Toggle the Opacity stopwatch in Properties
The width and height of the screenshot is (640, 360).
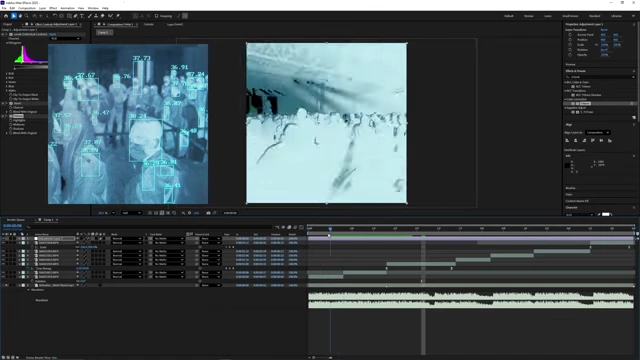click(570, 54)
